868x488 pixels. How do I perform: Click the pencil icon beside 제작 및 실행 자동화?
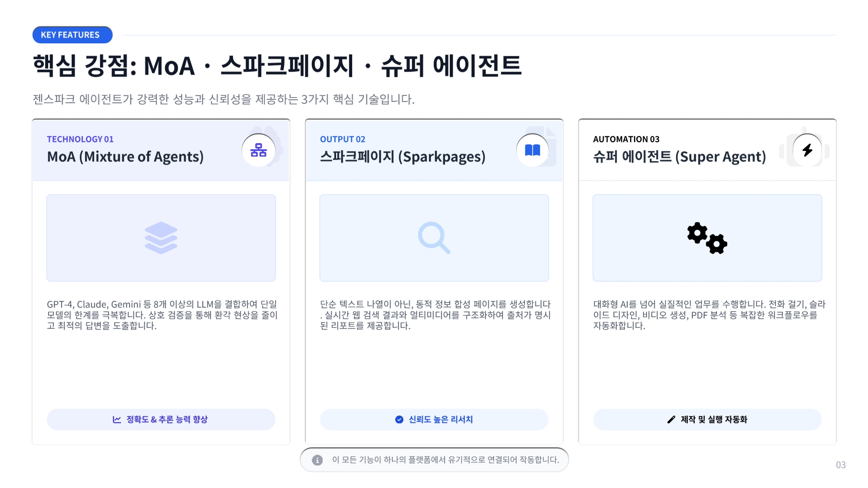point(671,419)
